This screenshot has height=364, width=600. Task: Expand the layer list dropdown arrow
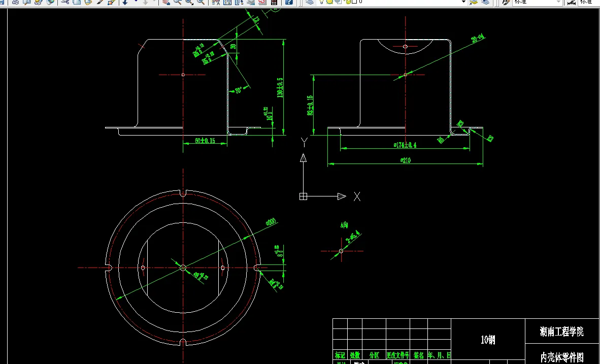(x=464, y=2)
